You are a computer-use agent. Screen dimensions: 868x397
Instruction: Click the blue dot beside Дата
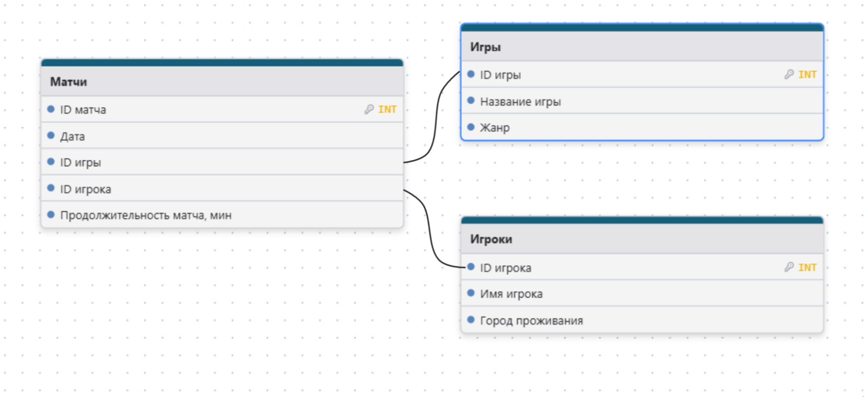coord(51,136)
